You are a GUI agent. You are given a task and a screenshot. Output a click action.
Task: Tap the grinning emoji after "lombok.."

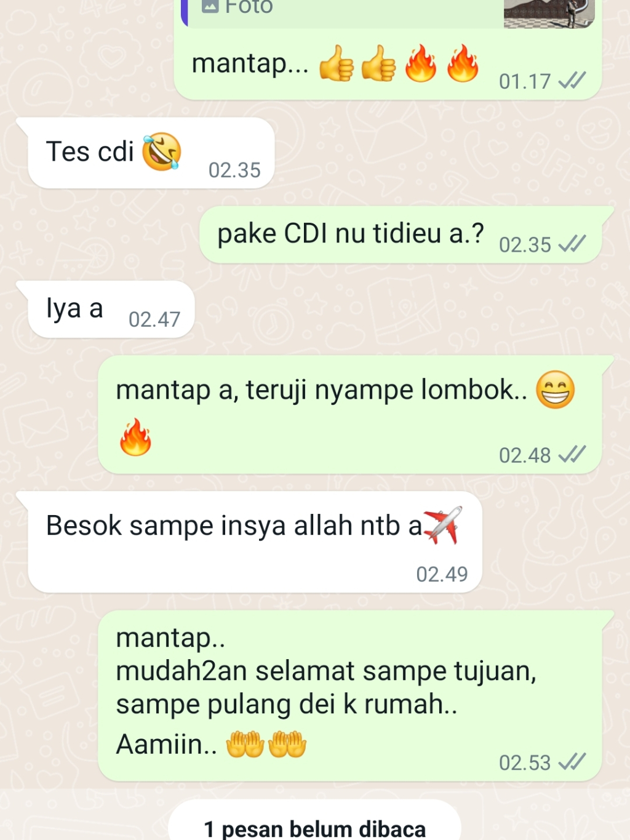pyautogui.click(x=555, y=390)
